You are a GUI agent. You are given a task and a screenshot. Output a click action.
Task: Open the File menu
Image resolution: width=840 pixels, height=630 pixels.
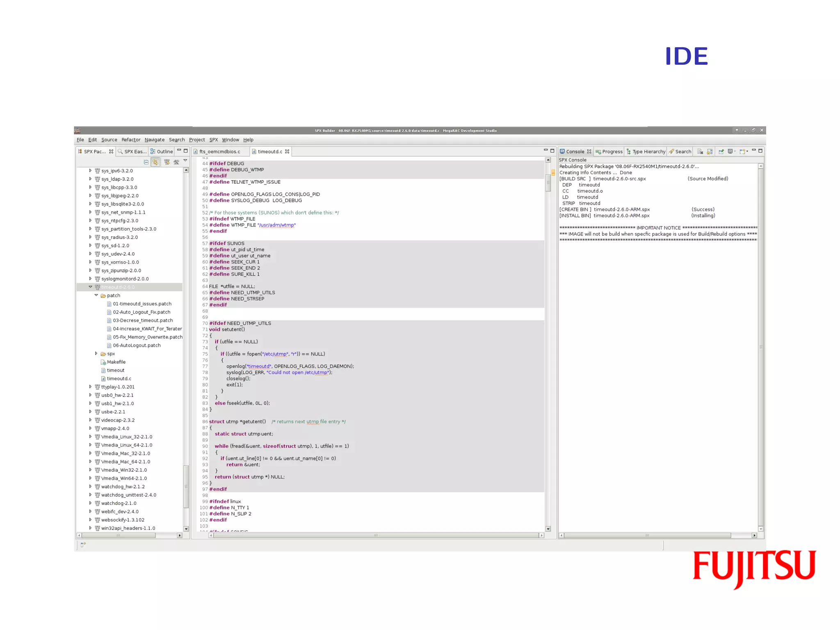[80, 140]
